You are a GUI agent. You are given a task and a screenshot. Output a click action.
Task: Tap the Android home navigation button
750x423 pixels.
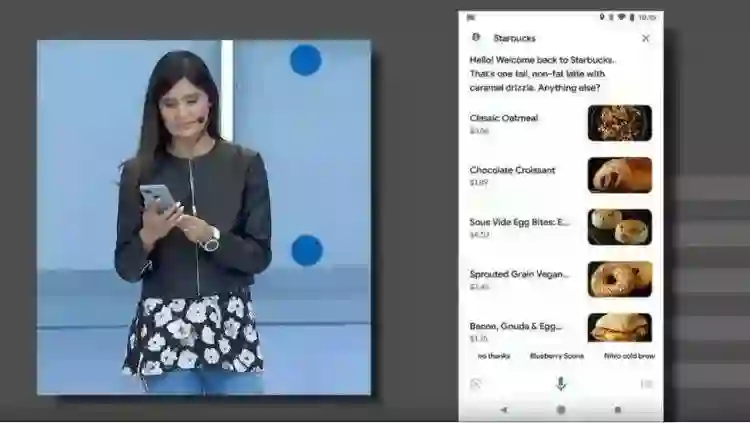(x=561, y=410)
